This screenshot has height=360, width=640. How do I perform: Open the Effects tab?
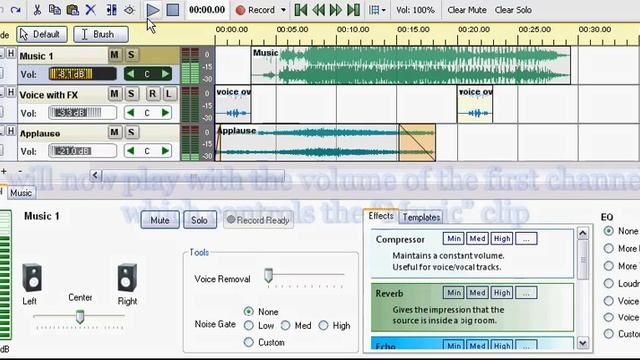381,216
